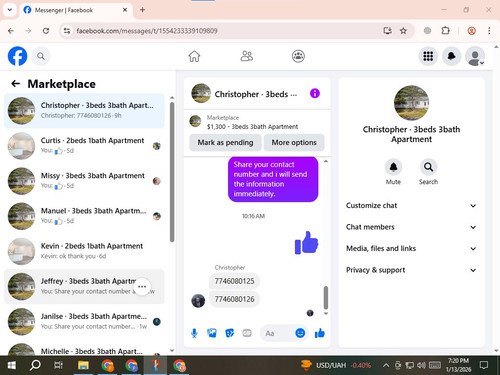Open Task View on taskbar
Image resolution: width=500 pixels, height=375 pixels.
click(x=59, y=365)
